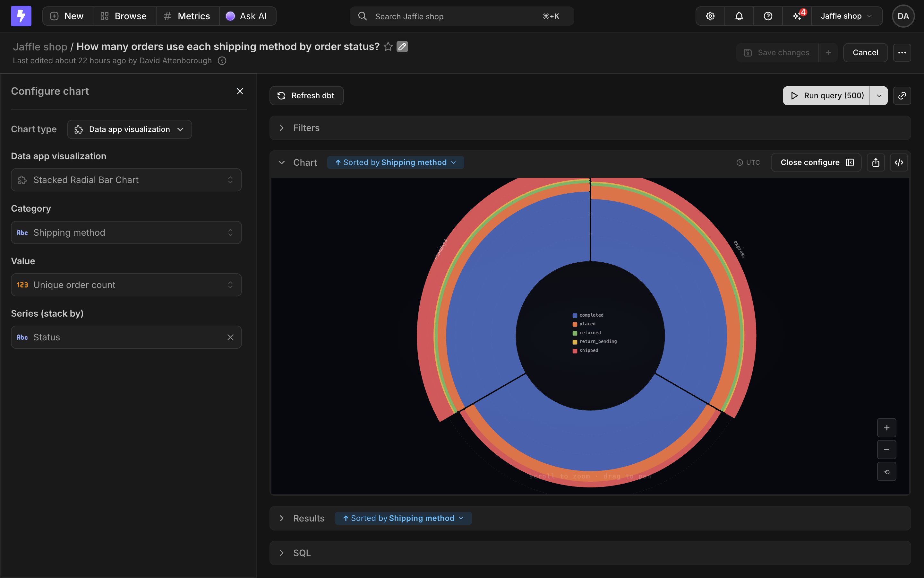Open Stacked Radial Bar Chart selector
Viewport: 924px width, 578px height.
(x=126, y=180)
